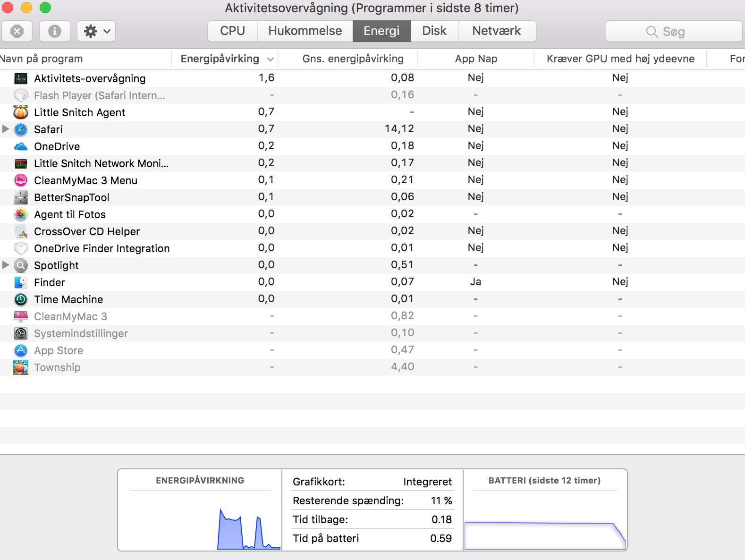Viewport: 745px width, 560px height.
Task: Click the 4,40 average value for Township
Action: click(402, 367)
